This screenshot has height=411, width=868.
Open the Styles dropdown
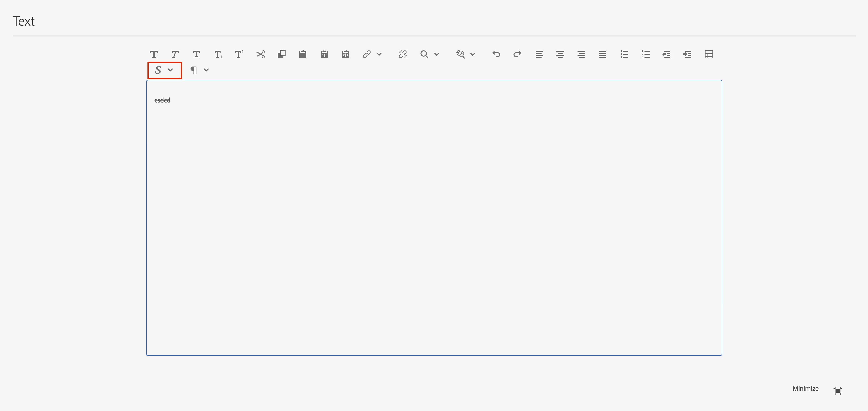point(164,70)
